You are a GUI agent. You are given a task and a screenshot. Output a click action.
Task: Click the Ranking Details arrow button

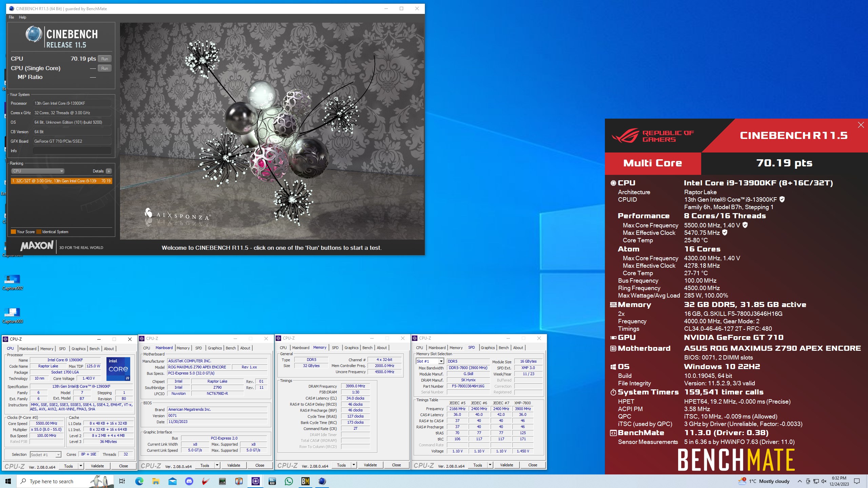[x=108, y=171]
